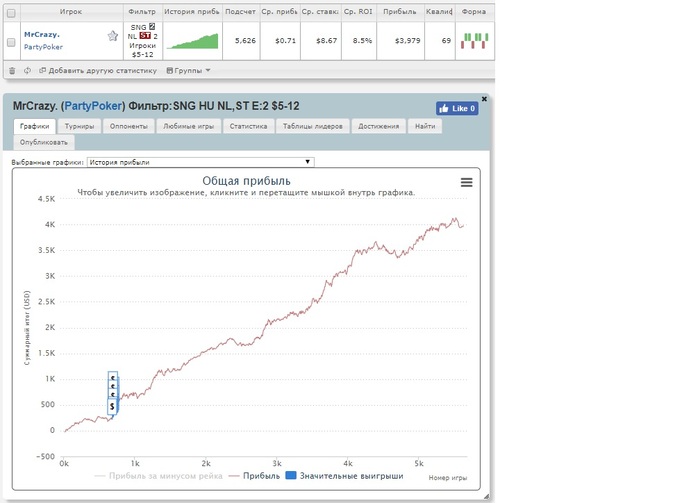Sort by the Подсчет column header
Viewport: 700px width, 503px height.
pyautogui.click(x=240, y=12)
